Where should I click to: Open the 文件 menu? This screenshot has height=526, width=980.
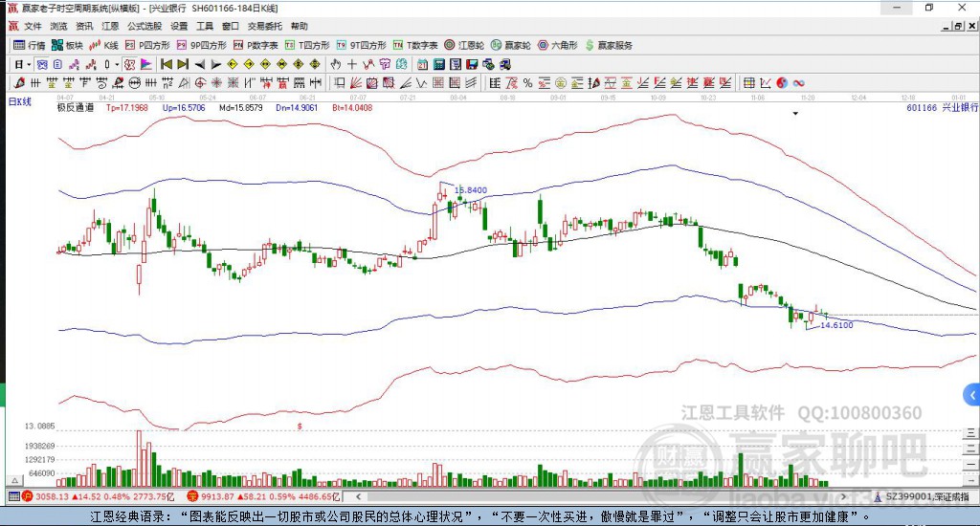point(33,26)
